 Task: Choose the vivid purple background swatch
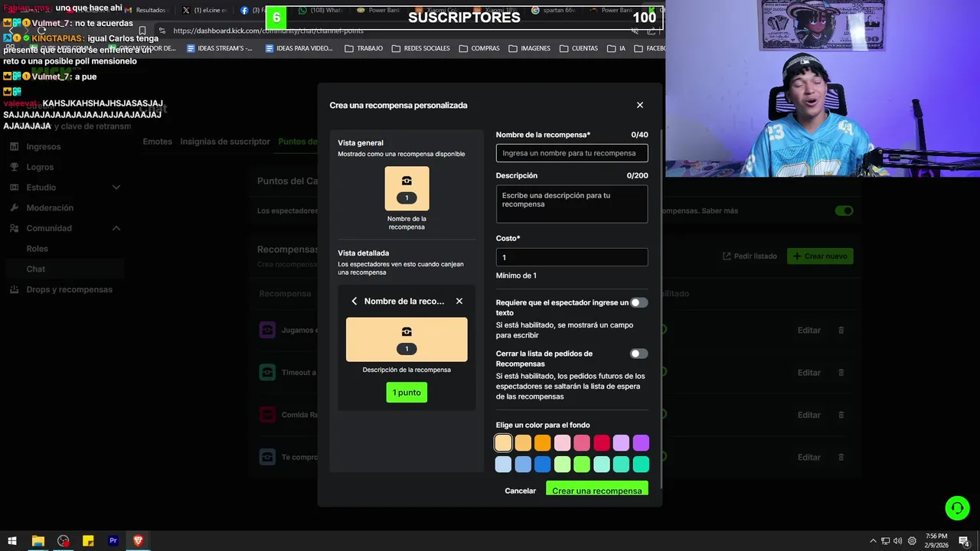click(641, 443)
